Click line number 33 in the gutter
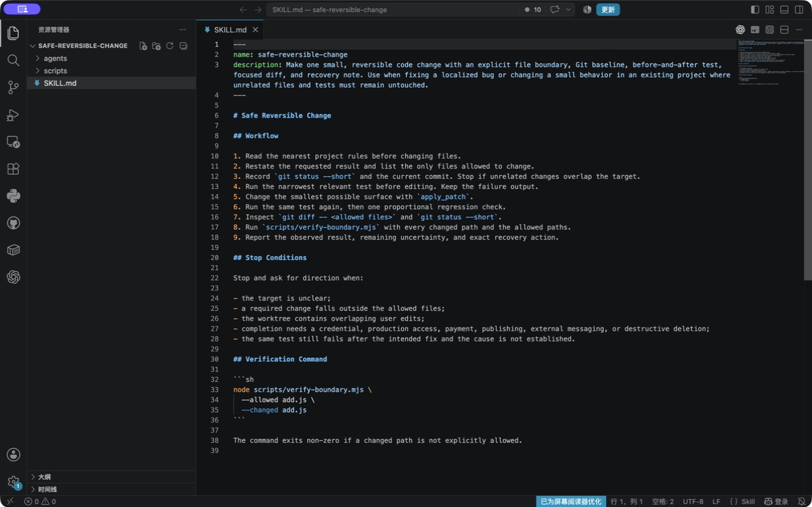This screenshot has height=507, width=812. pyautogui.click(x=215, y=389)
